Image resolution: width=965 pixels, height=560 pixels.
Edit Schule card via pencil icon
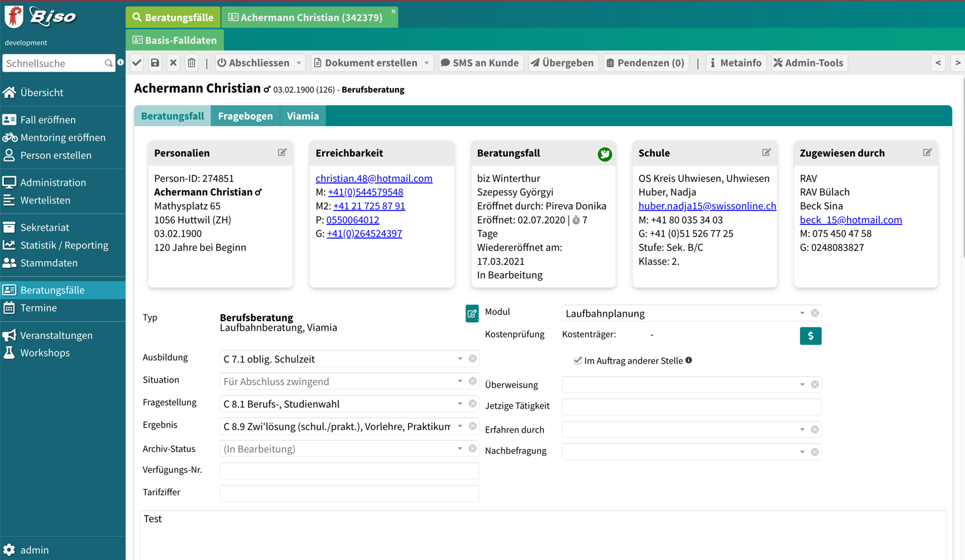(x=767, y=153)
